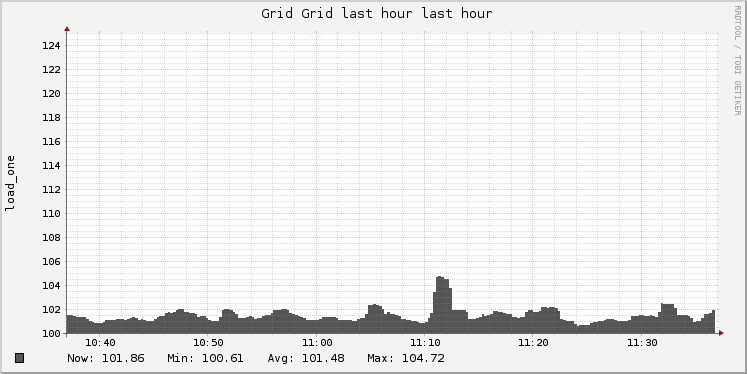
Task: Click the Min: 100.61 statistic
Action: [x=205, y=358]
